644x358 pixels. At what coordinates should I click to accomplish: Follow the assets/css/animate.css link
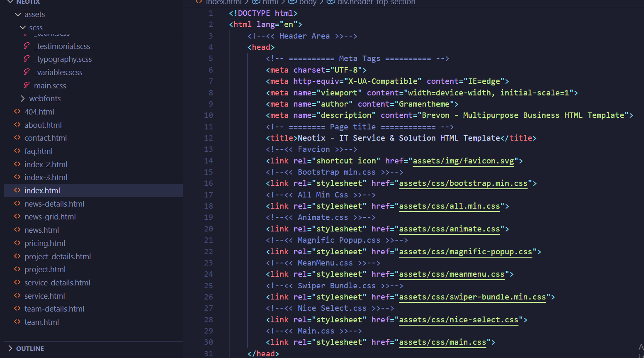coord(450,229)
